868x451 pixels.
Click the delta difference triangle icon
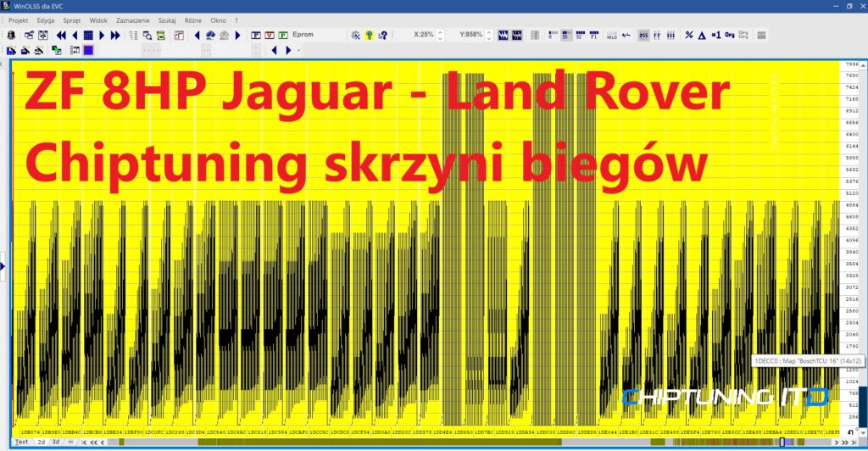(x=702, y=35)
